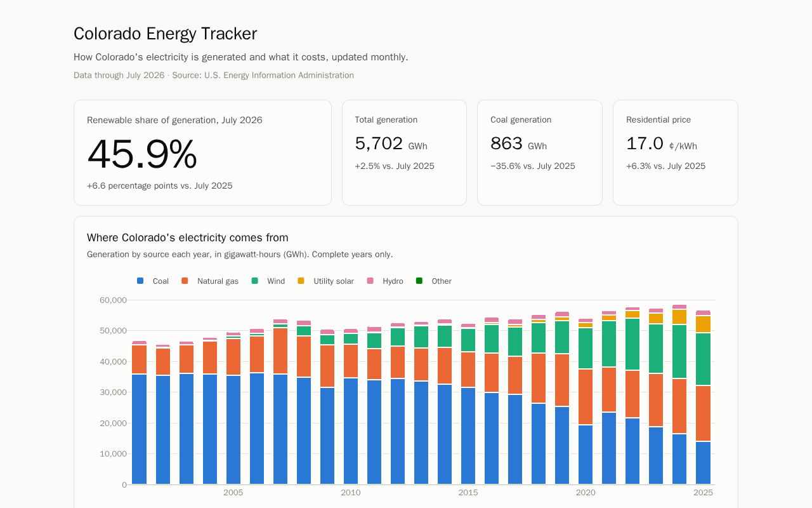812x508 pixels.
Task: Click the 2005 x-axis label
Action: click(233, 493)
